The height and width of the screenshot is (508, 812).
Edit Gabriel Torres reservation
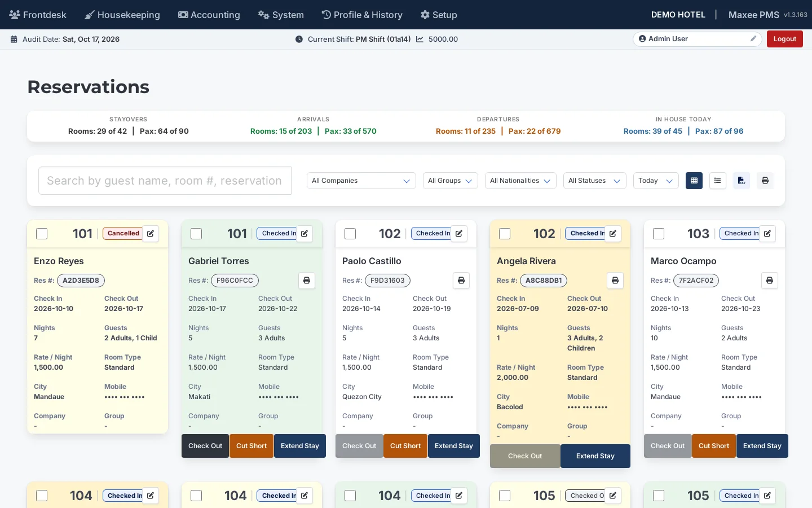click(304, 234)
